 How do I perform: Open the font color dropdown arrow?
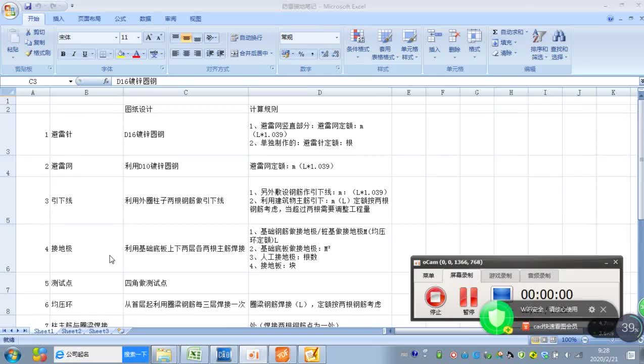(144, 54)
